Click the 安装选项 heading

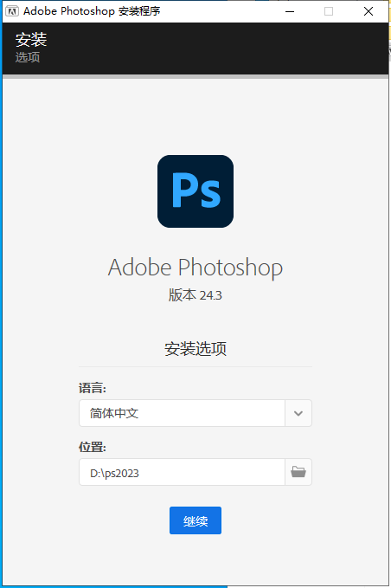point(195,349)
